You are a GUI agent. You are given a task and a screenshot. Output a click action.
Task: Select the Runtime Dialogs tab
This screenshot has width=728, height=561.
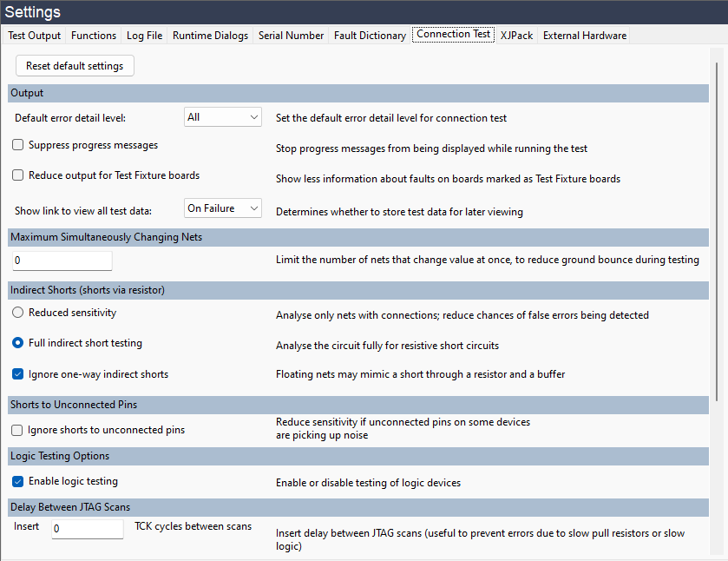(x=210, y=36)
